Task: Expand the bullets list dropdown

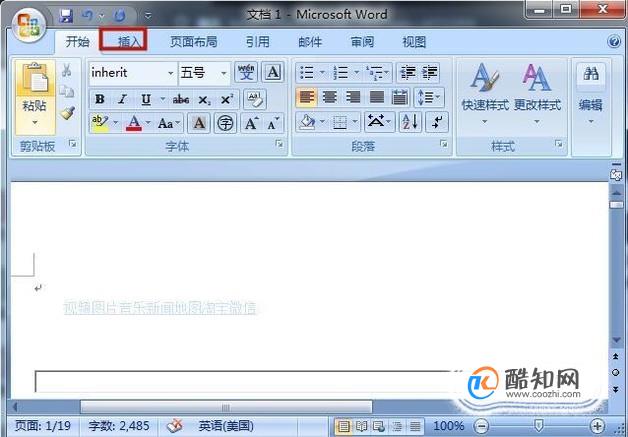Action: pos(322,72)
